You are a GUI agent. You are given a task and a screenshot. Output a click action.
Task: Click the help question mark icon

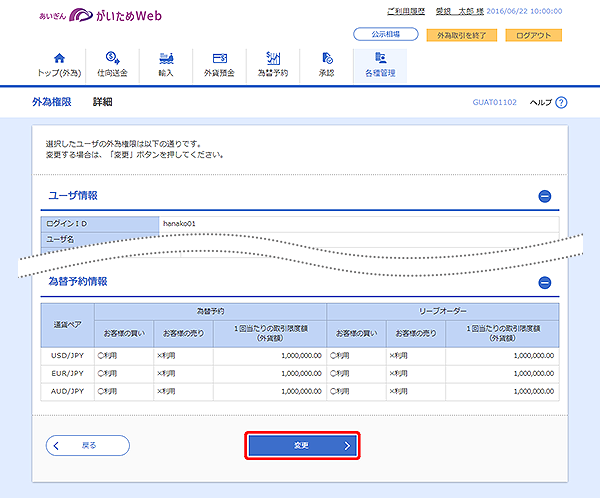(561, 103)
